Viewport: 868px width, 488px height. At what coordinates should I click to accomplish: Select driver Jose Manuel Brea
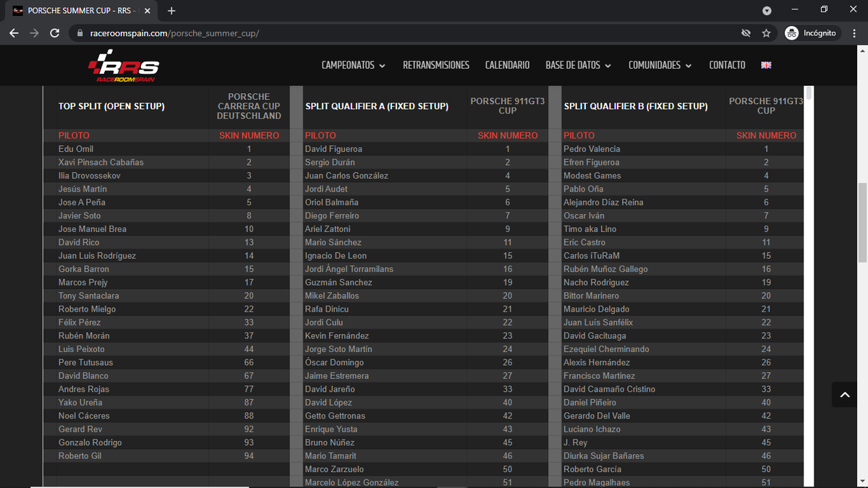click(93, 229)
